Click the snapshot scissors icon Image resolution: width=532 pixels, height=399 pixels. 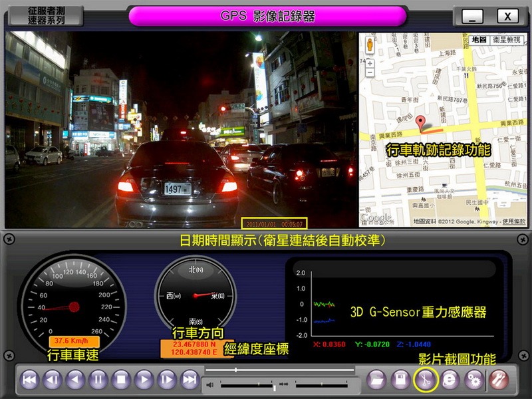point(426,379)
